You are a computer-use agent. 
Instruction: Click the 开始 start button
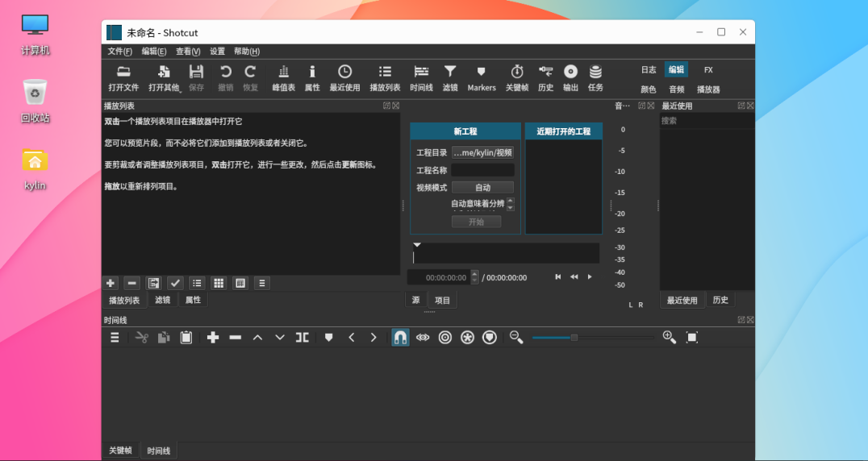click(477, 222)
